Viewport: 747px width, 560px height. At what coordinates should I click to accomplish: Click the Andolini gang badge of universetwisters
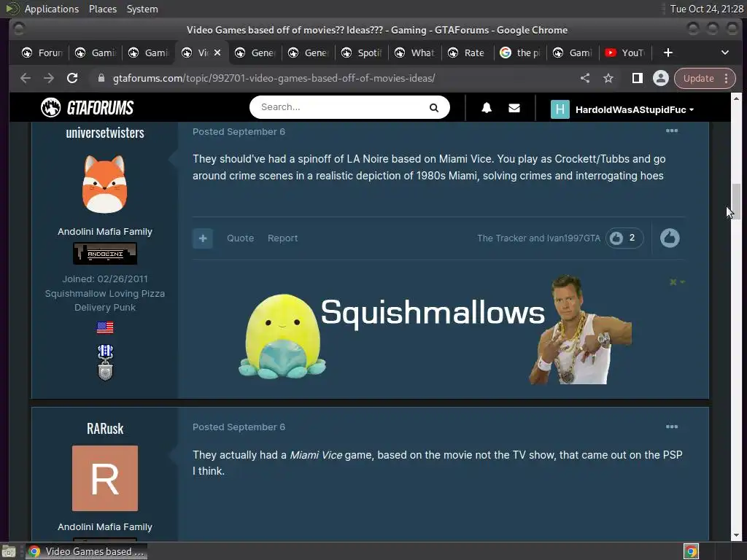tap(105, 253)
